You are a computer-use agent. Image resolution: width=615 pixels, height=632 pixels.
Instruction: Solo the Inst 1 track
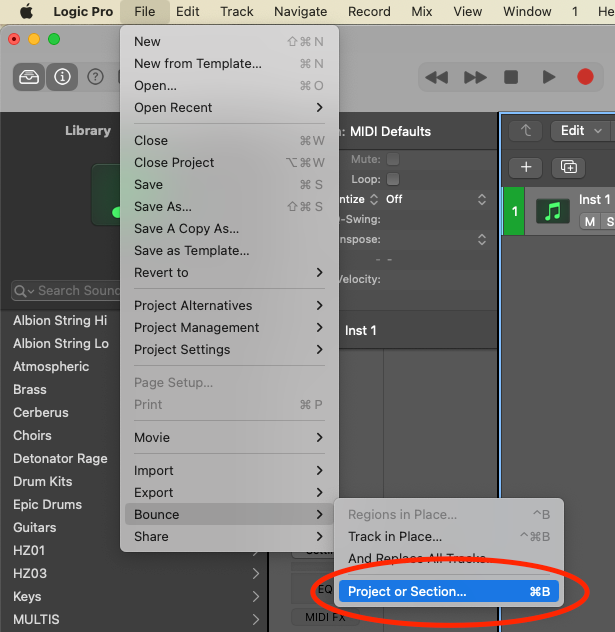(x=609, y=222)
